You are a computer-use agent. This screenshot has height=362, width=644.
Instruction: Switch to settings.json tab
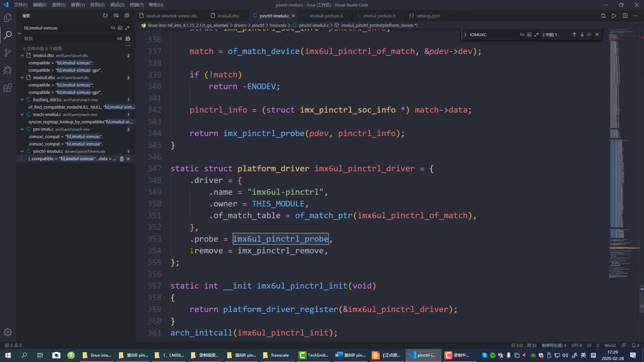point(425,16)
